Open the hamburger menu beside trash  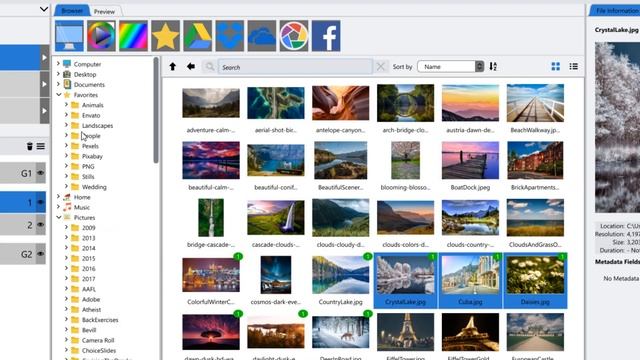(x=41, y=146)
